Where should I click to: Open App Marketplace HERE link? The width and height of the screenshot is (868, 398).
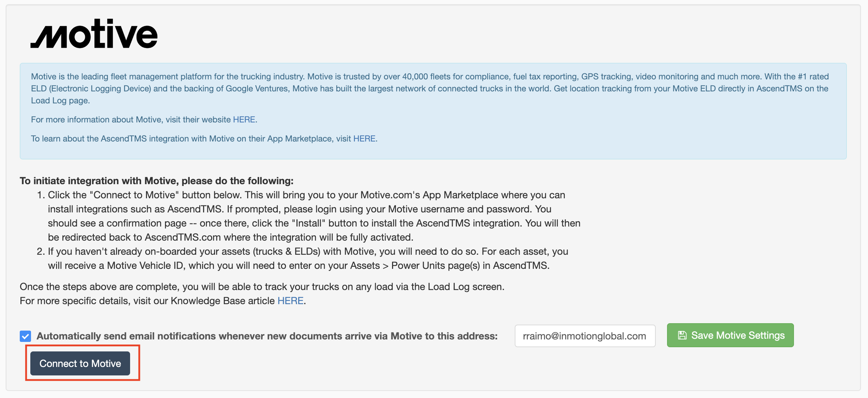(x=364, y=139)
